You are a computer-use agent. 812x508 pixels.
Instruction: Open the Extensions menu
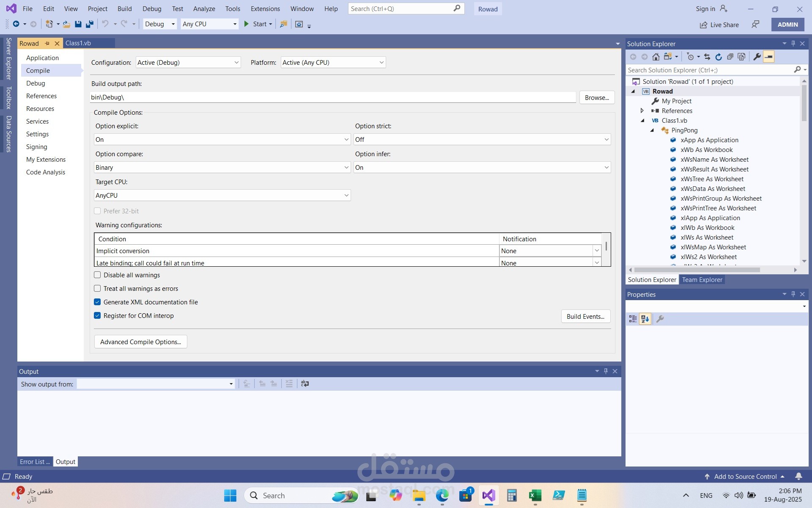point(265,8)
